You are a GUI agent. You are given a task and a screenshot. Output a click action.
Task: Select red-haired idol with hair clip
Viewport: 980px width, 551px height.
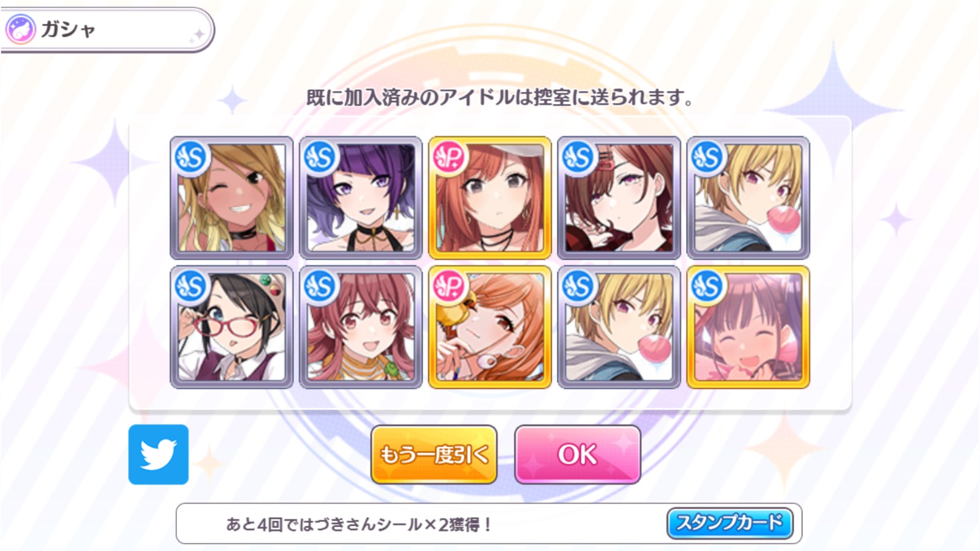[x=619, y=198]
